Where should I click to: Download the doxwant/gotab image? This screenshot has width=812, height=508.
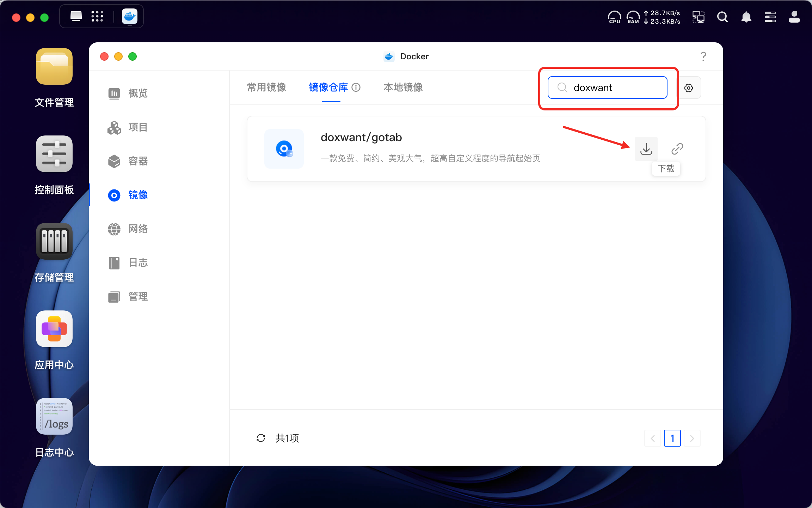click(x=646, y=149)
